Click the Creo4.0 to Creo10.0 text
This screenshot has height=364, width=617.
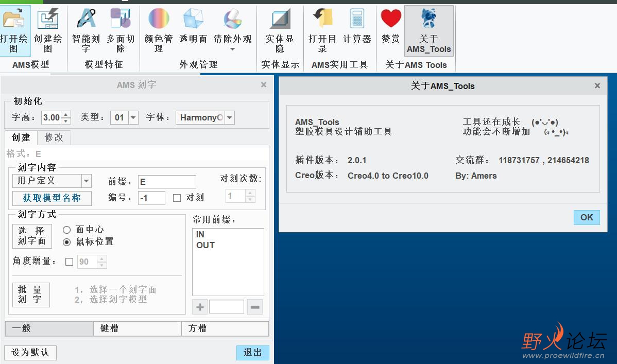click(388, 176)
